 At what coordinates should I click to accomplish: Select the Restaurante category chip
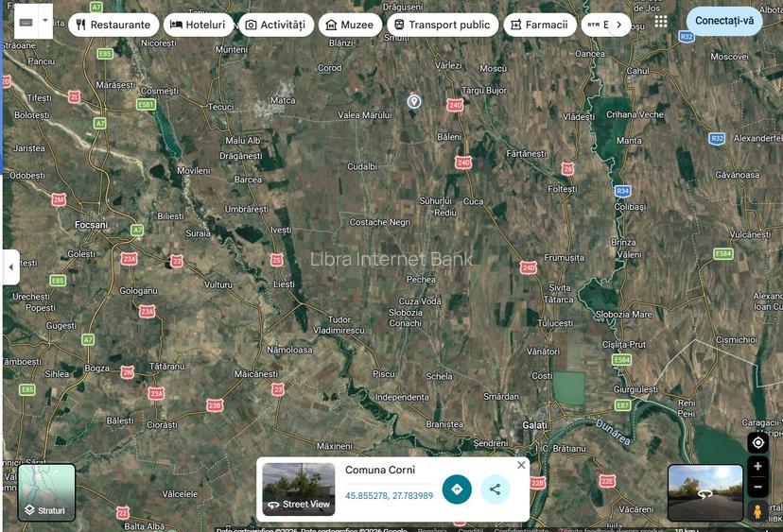point(113,25)
